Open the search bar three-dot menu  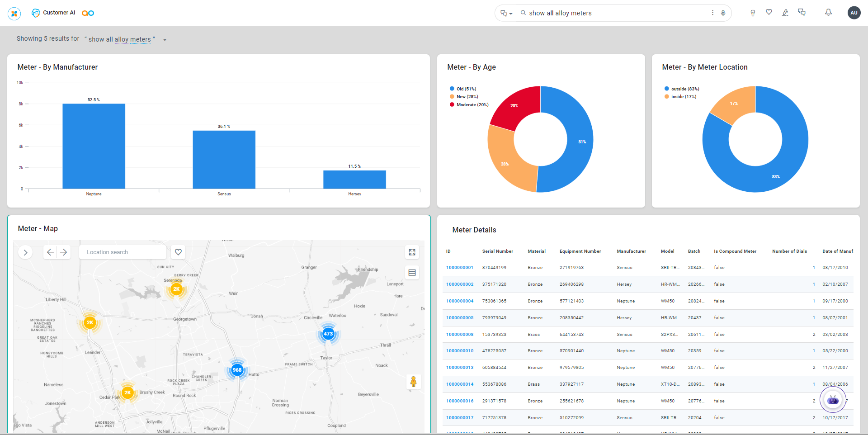pos(712,13)
